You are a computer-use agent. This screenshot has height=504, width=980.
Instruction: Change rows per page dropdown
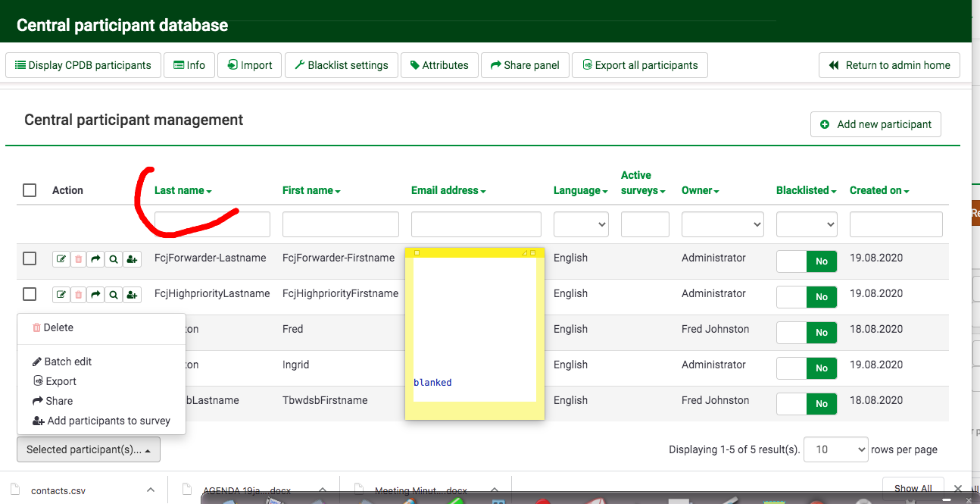point(835,449)
